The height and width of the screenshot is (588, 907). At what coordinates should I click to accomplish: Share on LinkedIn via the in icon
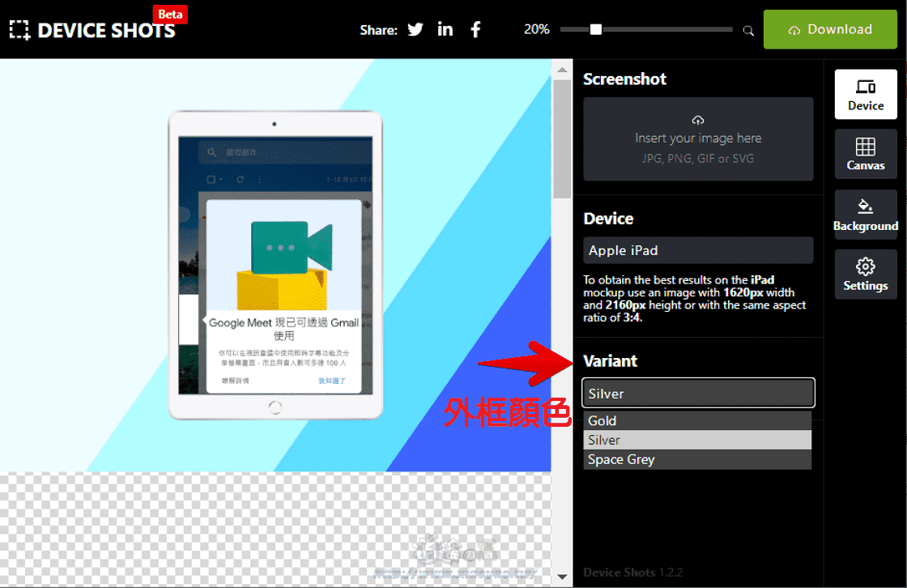pyautogui.click(x=445, y=29)
